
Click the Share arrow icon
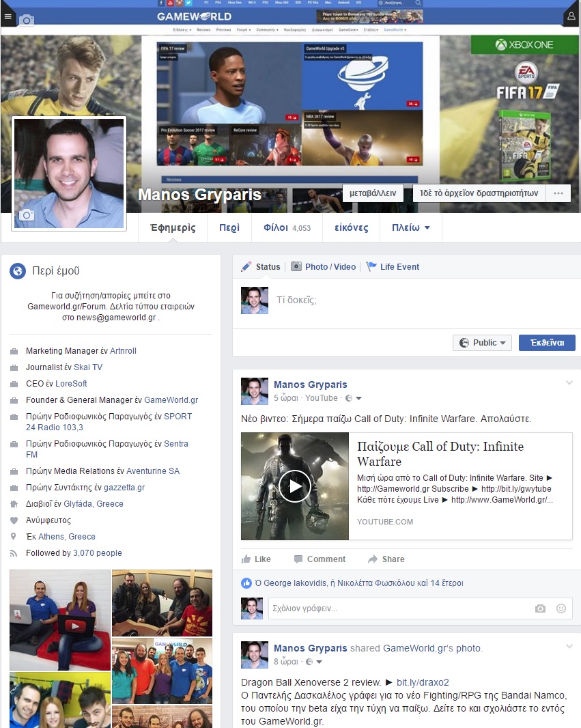(x=373, y=559)
